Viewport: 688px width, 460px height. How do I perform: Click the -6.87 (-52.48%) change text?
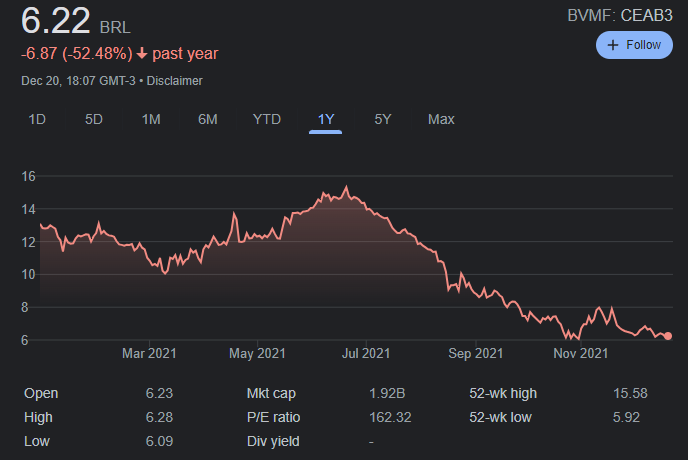77,54
